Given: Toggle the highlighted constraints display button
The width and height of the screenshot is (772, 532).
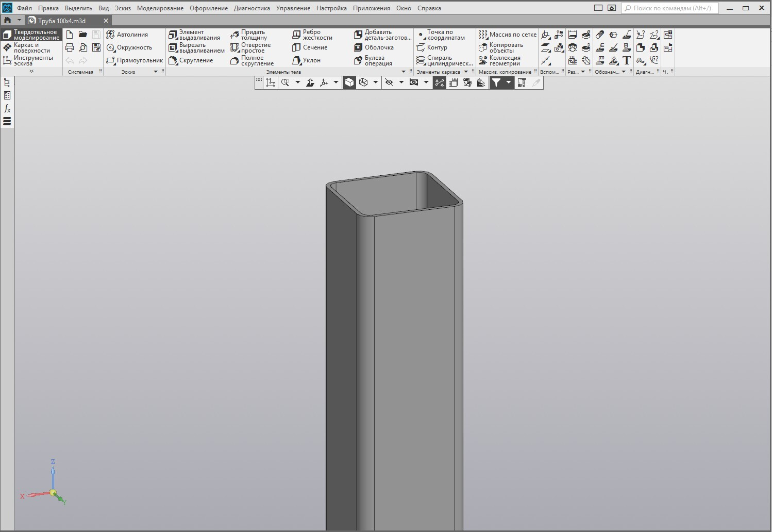Looking at the screenshot, I should click(440, 82).
